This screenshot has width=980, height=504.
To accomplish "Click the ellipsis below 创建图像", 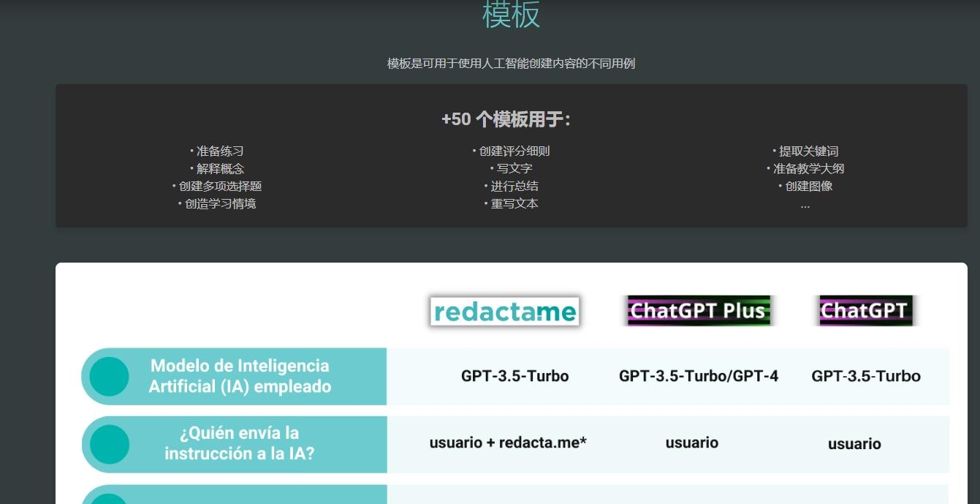I will [x=805, y=206].
